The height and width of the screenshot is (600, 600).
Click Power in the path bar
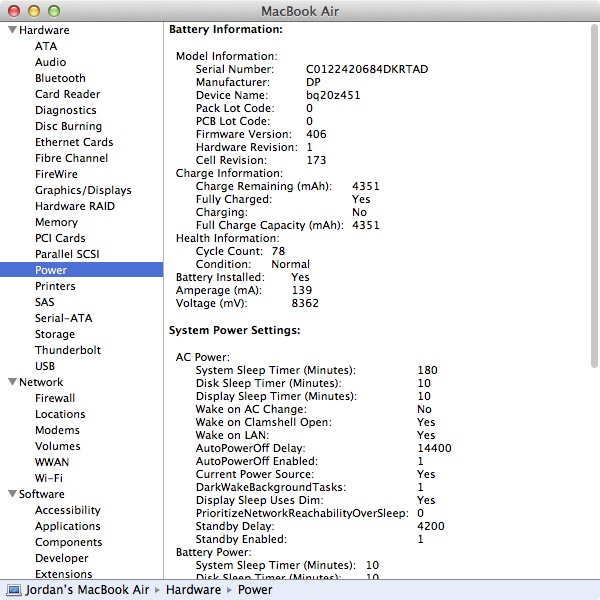pos(255,590)
